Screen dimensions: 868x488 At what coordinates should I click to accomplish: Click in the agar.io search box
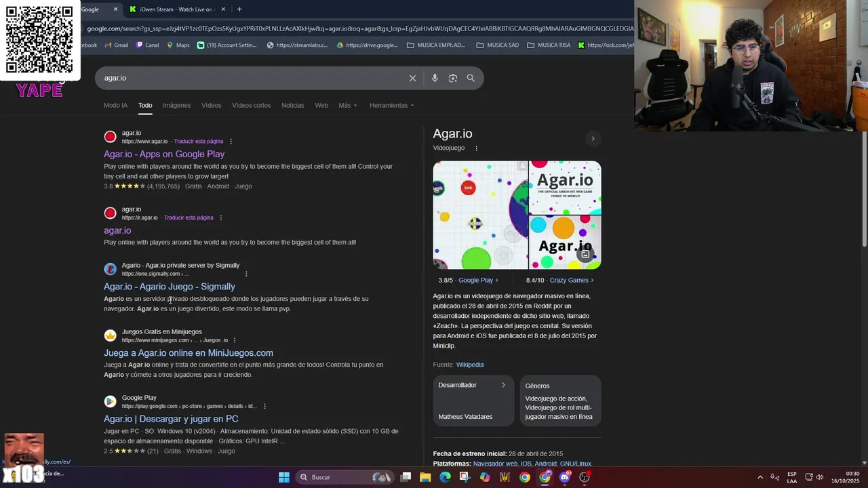pos(251,78)
